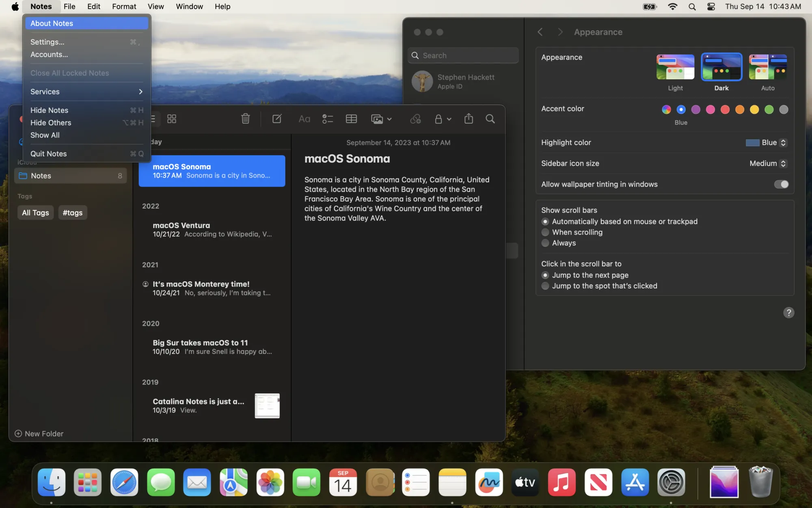Viewport: 812px width, 508px height.
Task: Select 'When scrolling' for scroll bars
Action: coord(545,232)
